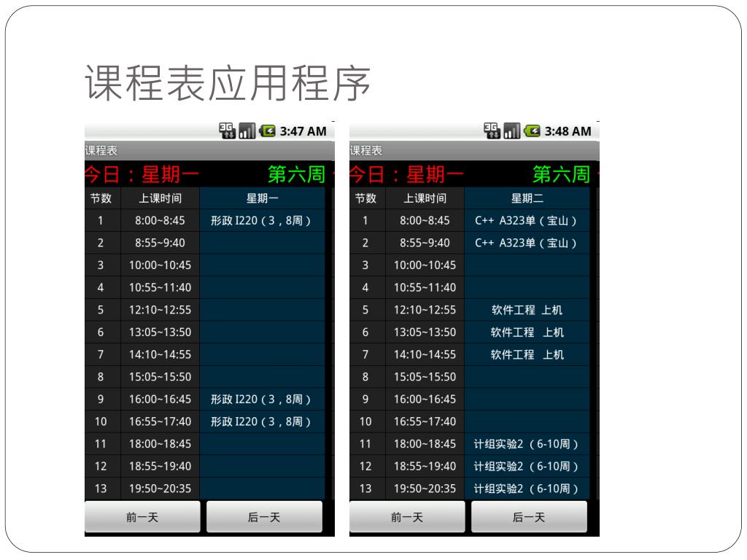The image size is (747, 560).
Task: Click battery icon in right phone status bar
Action: click(x=532, y=131)
